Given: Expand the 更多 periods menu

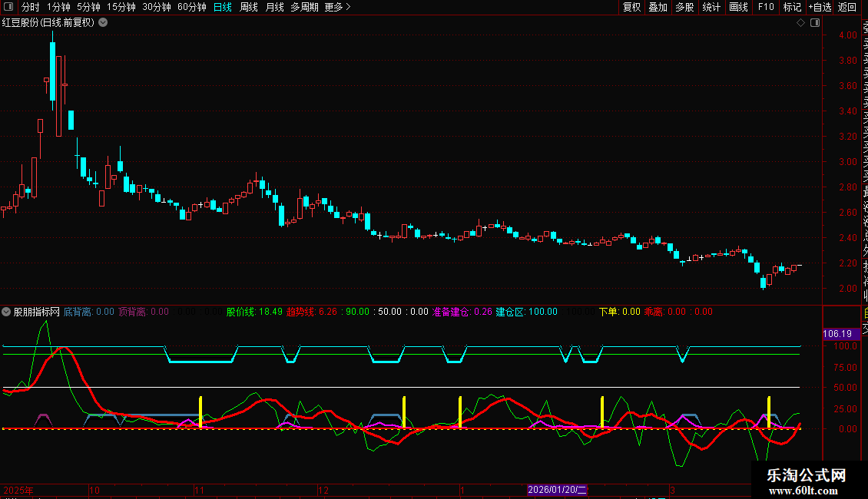Looking at the screenshot, I should coord(337,8).
